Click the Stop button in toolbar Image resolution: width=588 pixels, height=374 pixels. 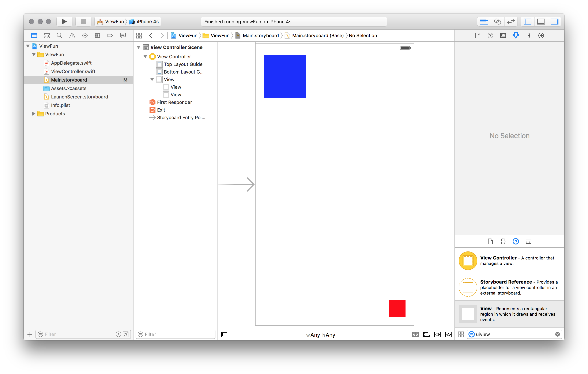(83, 22)
